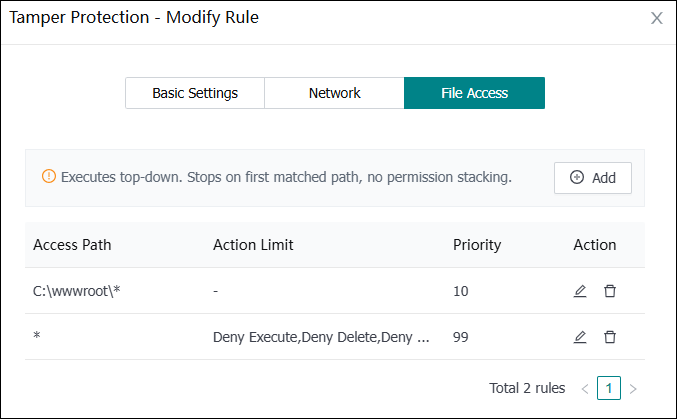This screenshot has width=677, height=419.
Task: Switch to the Basic Settings tab
Action: pyautogui.click(x=195, y=93)
